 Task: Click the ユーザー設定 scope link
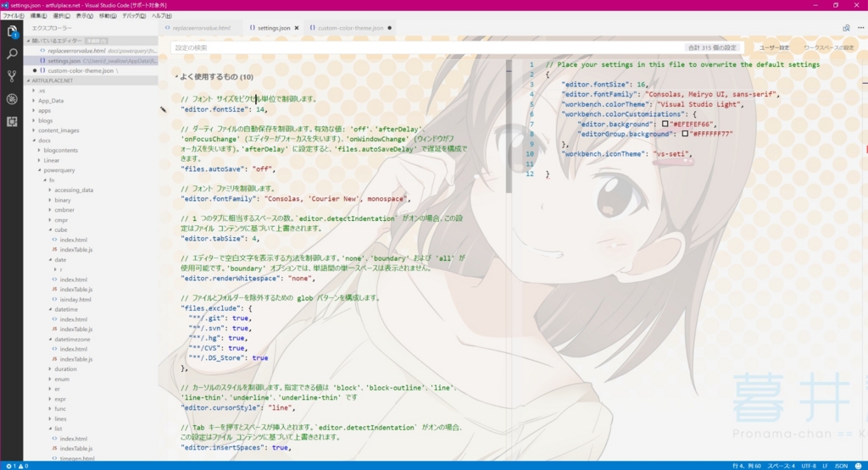pyautogui.click(x=774, y=47)
